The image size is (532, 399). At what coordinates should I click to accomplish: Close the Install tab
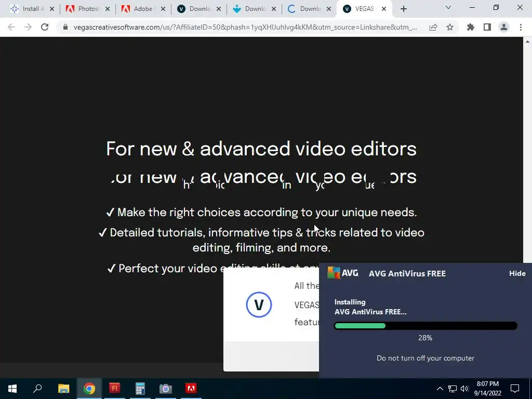point(52,9)
